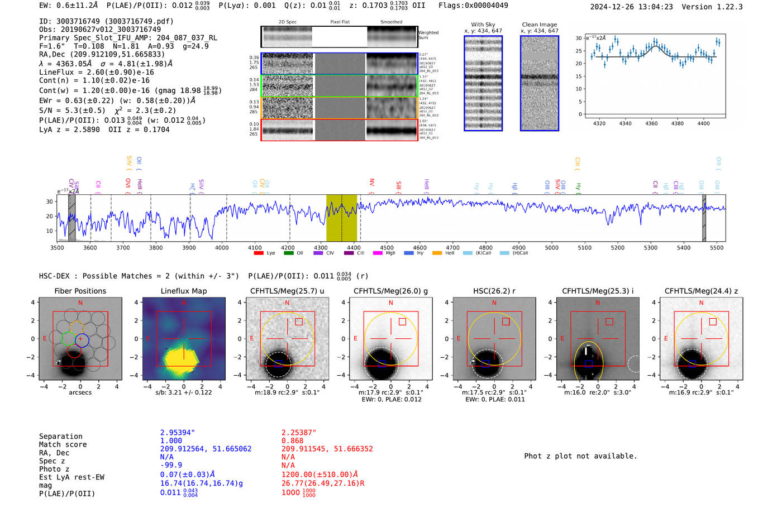Click the Match score row label
The width and height of the screenshot is (782, 532).
[x=63, y=445]
